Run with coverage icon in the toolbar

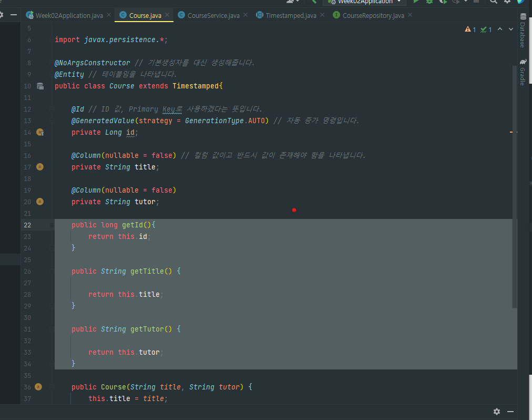(443, 2)
